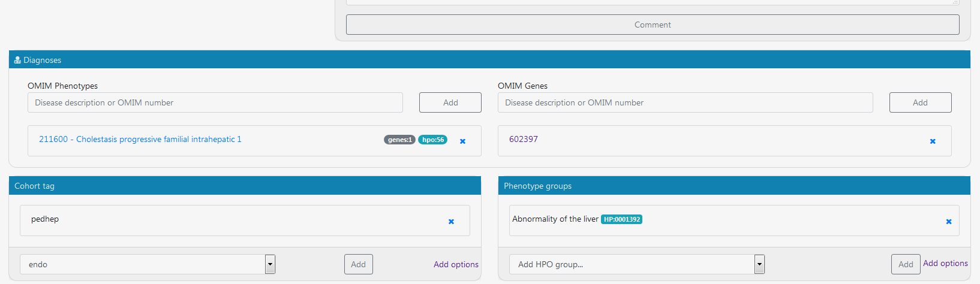Open 211600 Cholestasis progressive familial intrahepatic link
The height and width of the screenshot is (284, 980).
140,139
